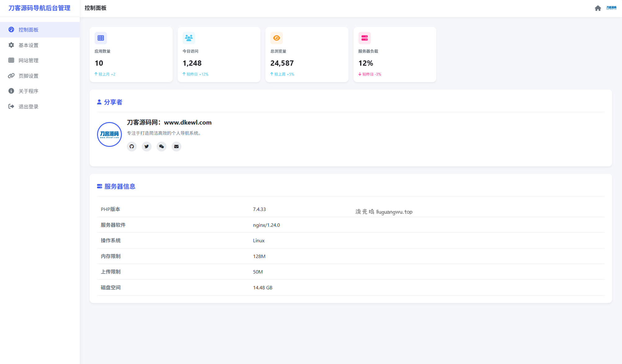Click the GitHub social icon
The width and height of the screenshot is (622, 364).
[x=132, y=147]
